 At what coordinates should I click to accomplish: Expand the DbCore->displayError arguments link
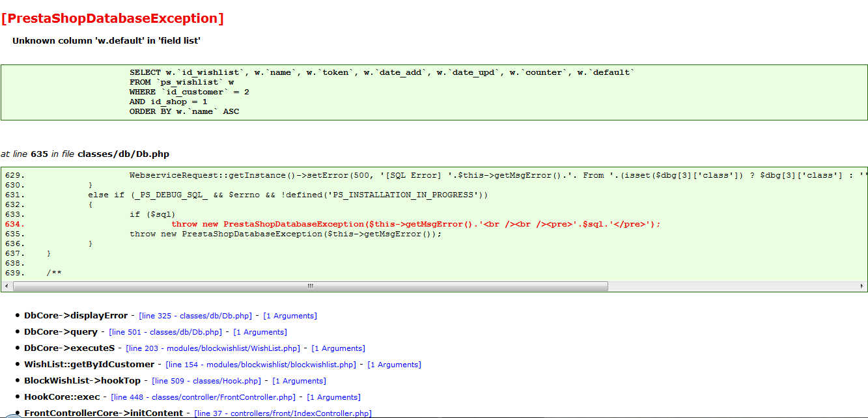290,316
